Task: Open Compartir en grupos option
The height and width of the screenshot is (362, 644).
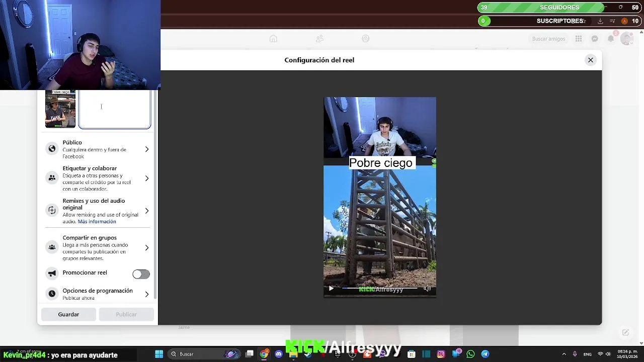Action: tap(98, 247)
